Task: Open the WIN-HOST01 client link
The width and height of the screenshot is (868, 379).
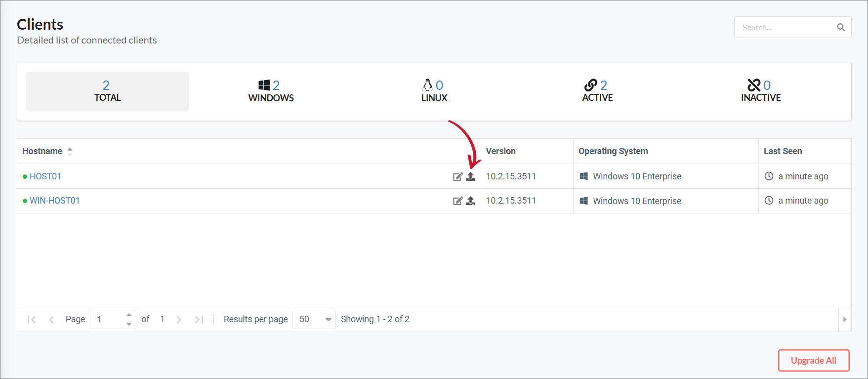Action: click(55, 201)
